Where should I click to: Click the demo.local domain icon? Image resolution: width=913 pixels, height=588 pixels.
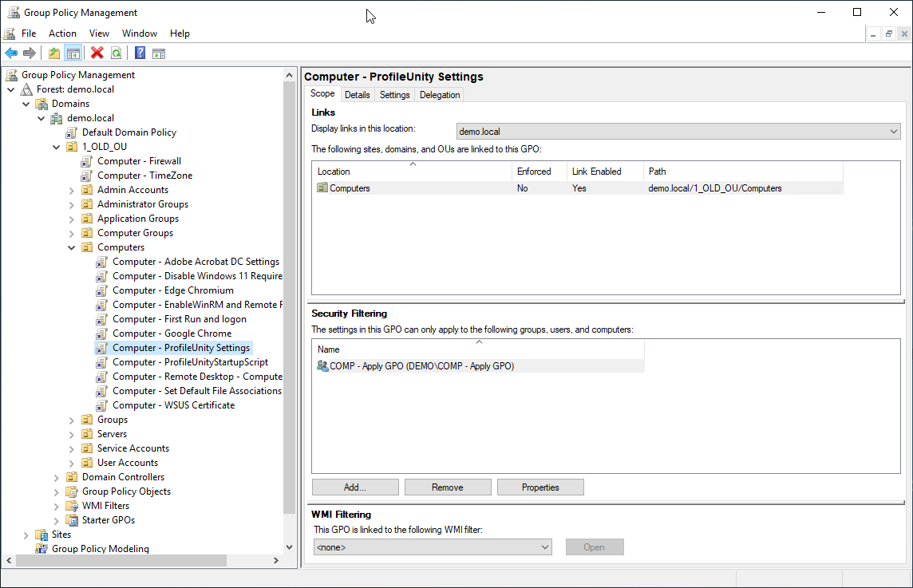click(x=57, y=118)
